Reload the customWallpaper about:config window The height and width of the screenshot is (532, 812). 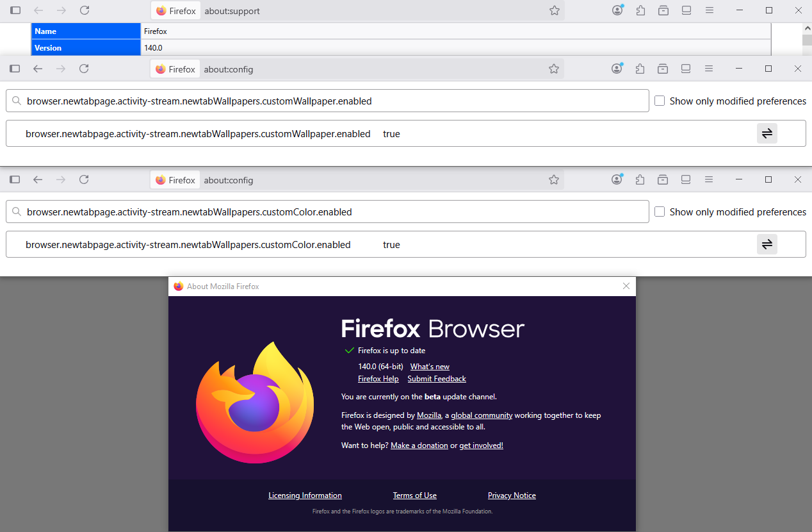[84, 69]
